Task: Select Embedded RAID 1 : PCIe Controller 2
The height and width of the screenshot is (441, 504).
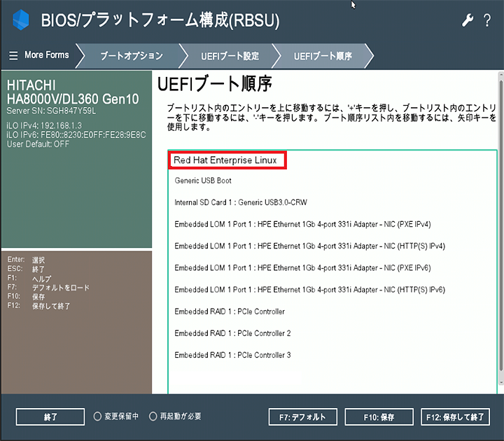Action: tap(232, 333)
